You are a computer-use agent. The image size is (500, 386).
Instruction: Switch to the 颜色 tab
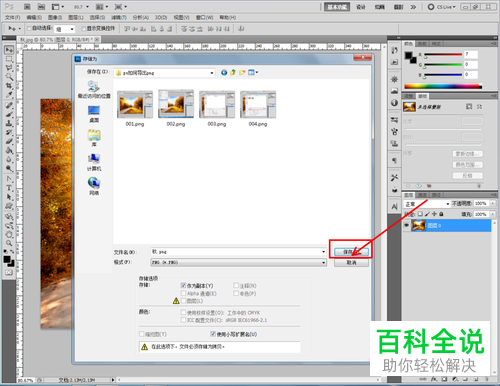[x=408, y=44]
